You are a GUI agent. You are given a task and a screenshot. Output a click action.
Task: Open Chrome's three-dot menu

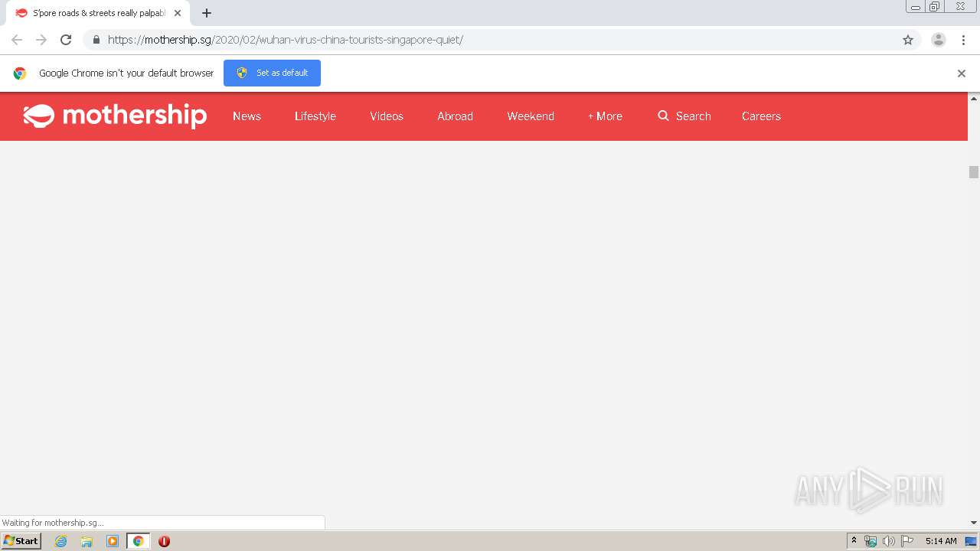[963, 40]
